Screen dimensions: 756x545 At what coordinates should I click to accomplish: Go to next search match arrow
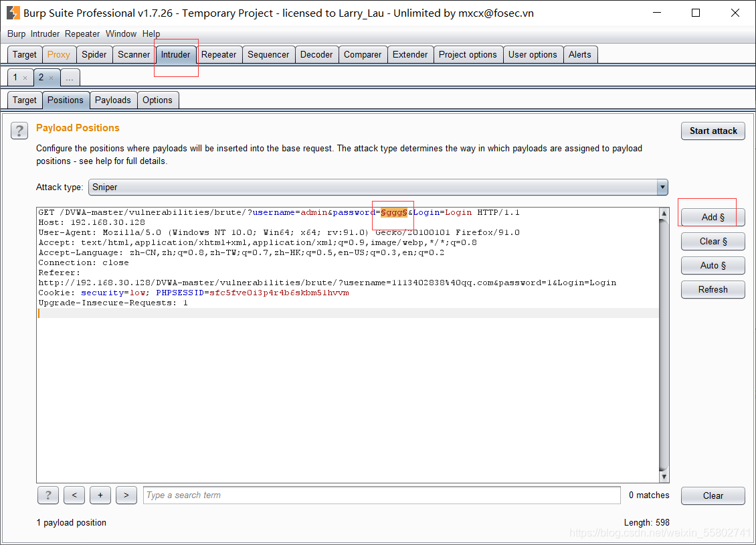tap(126, 495)
